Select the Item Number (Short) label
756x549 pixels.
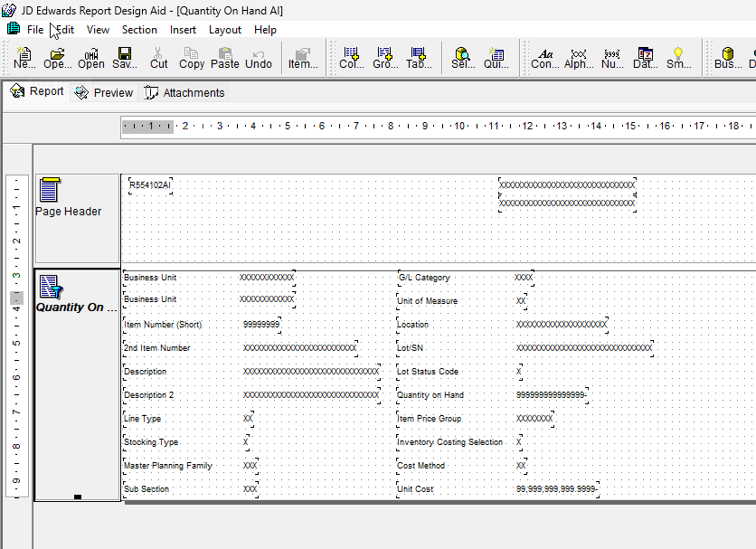point(163,324)
